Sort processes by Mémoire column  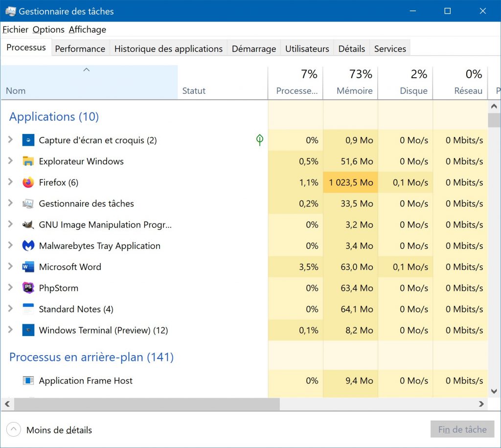[x=354, y=90]
